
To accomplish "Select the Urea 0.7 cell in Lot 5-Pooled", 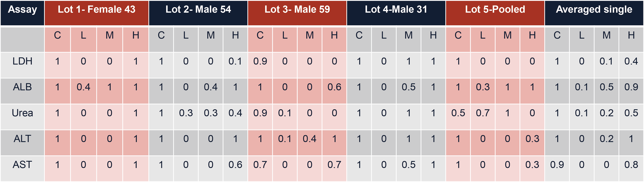I will tap(483, 113).
